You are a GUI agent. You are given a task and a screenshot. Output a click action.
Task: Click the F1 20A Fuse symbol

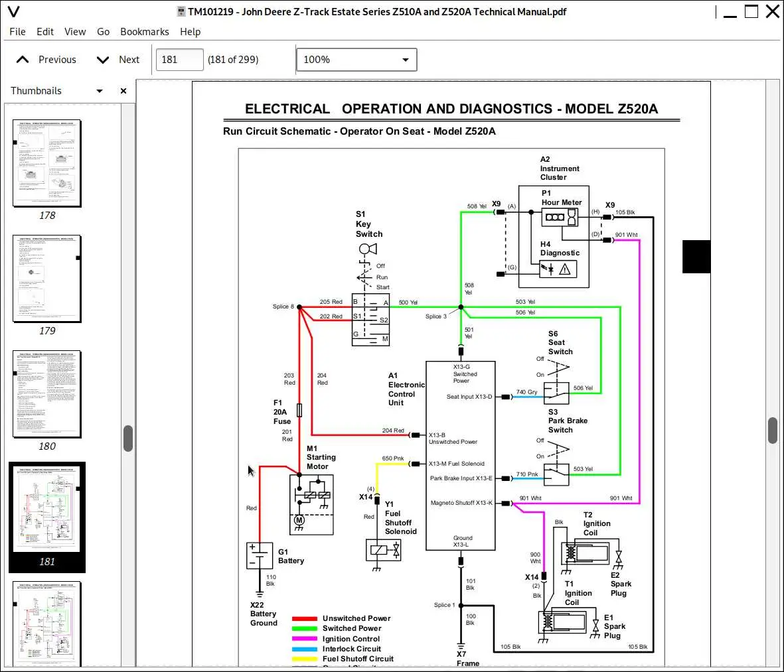pyautogui.click(x=299, y=410)
